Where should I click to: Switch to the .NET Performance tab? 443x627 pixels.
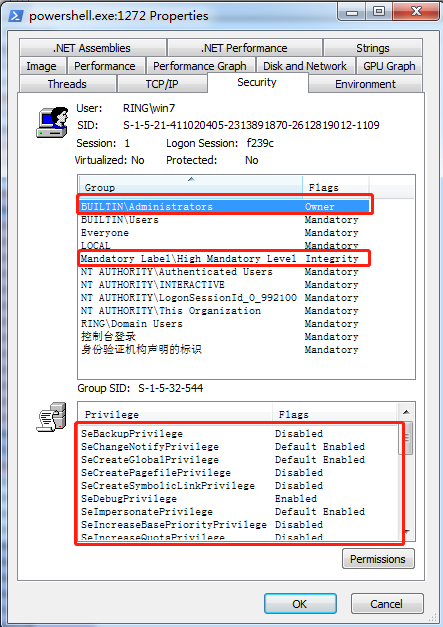(244, 48)
